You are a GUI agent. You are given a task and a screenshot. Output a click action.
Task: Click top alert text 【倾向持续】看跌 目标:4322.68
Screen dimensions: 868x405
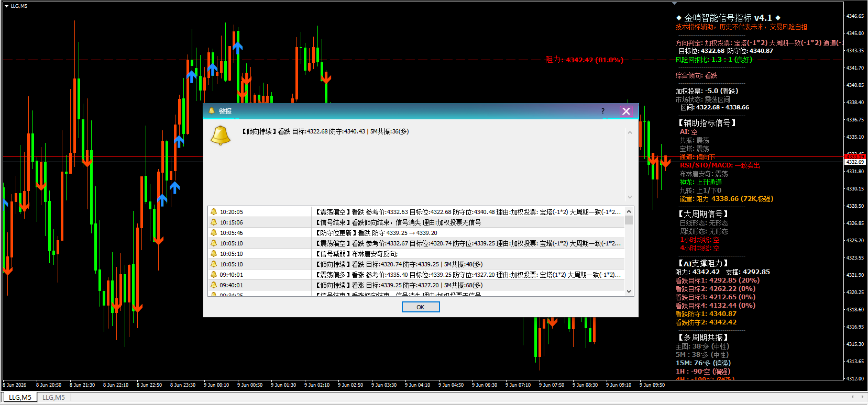pos(325,131)
